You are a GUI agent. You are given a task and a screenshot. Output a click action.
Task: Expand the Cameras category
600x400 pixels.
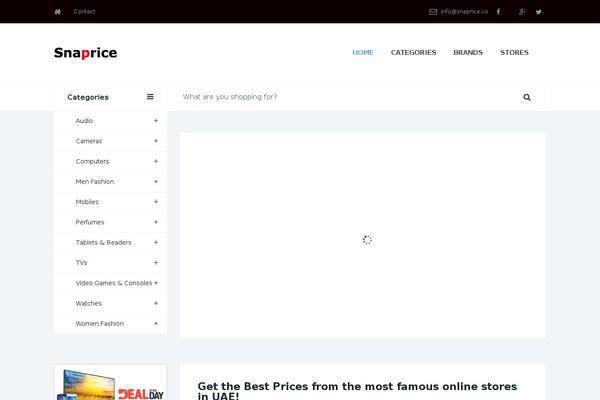click(x=156, y=141)
